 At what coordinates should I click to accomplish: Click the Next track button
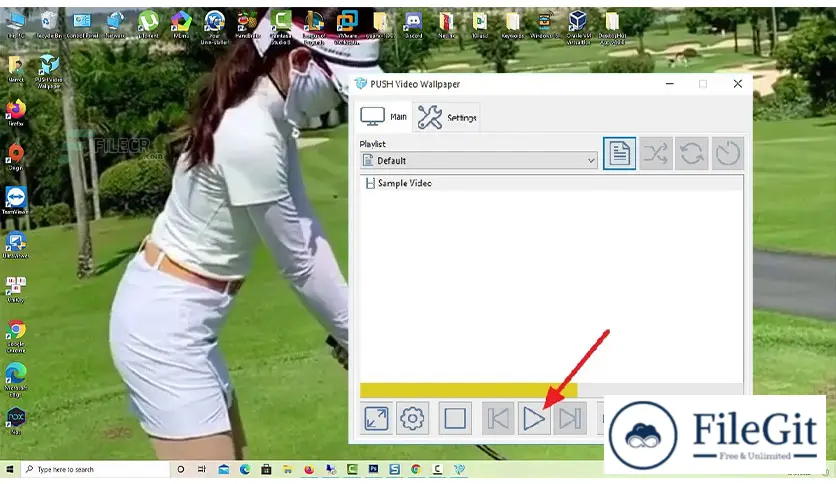coord(570,418)
